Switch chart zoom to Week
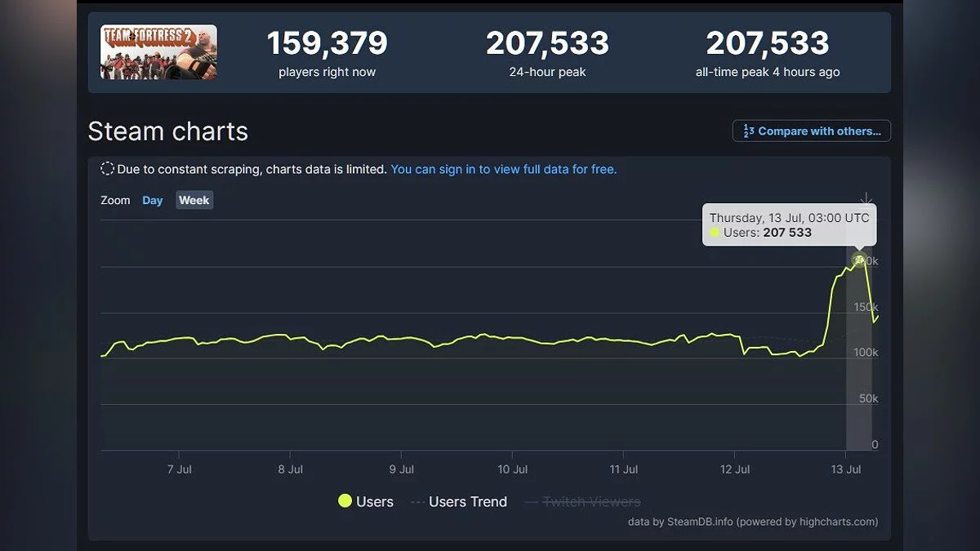Screen dimensions: 980x551 194,200
